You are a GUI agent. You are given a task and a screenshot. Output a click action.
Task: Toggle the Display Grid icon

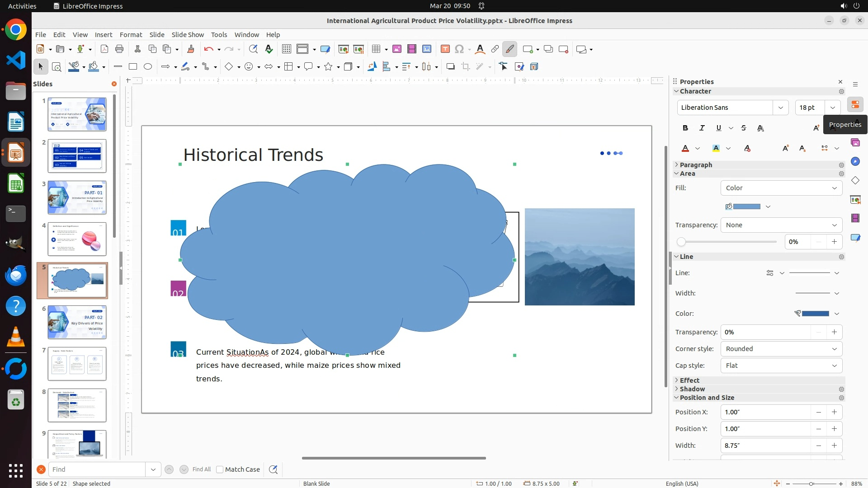[x=286, y=49]
